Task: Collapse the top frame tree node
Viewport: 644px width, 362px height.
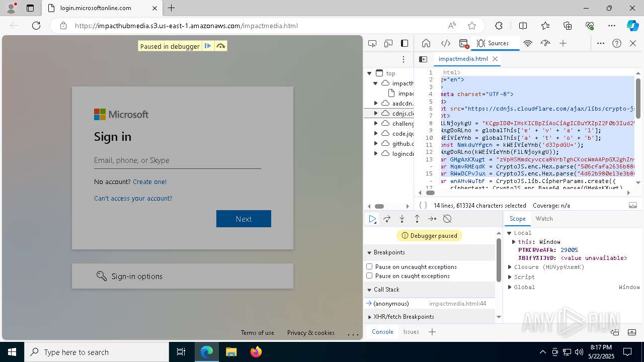Action: [x=370, y=73]
